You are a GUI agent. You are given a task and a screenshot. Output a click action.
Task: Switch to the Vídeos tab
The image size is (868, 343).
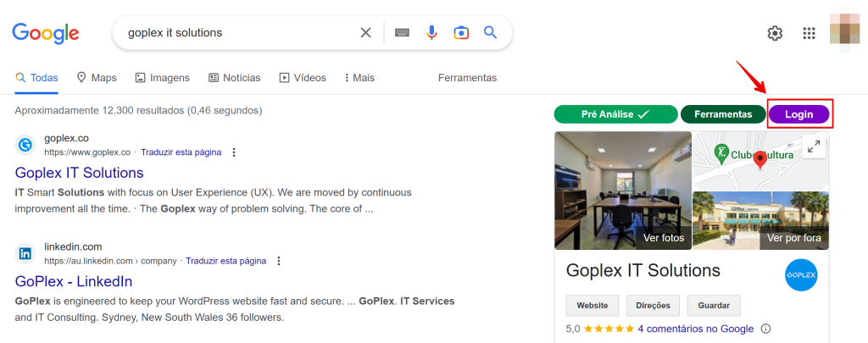click(x=303, y=78)
